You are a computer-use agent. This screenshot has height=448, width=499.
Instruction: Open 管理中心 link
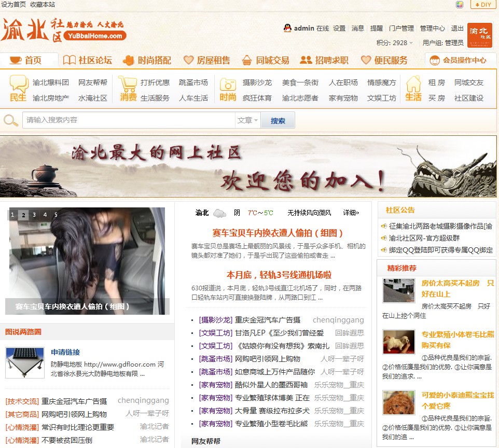pyautogui.click(x=433, y=29)
